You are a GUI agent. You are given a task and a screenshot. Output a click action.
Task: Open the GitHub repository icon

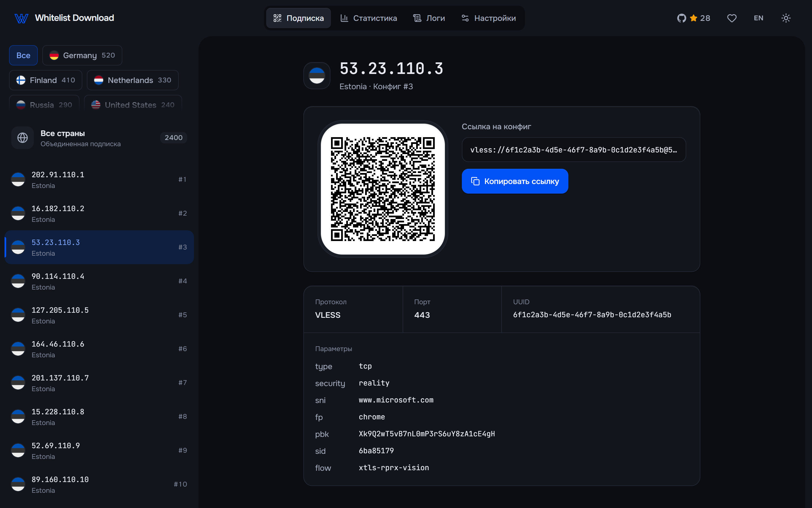coord(681,18)
